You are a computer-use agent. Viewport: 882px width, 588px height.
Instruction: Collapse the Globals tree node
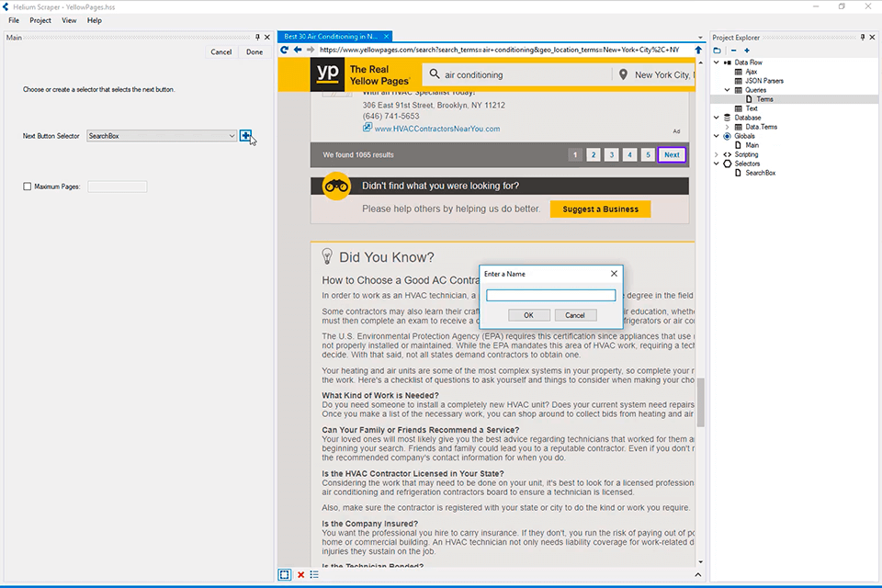(x=716, y=136)
